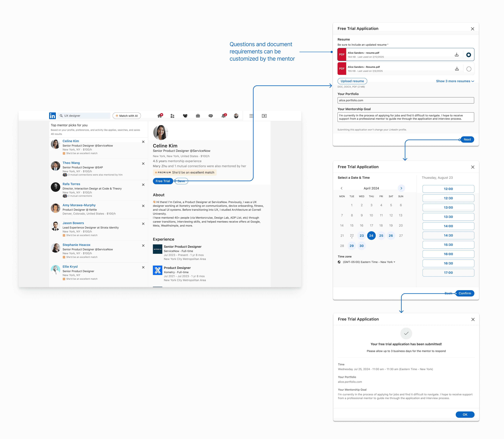Choose the 14:00 time slot
The width and height of the screenshot is (504, 439).
[448, 226]
